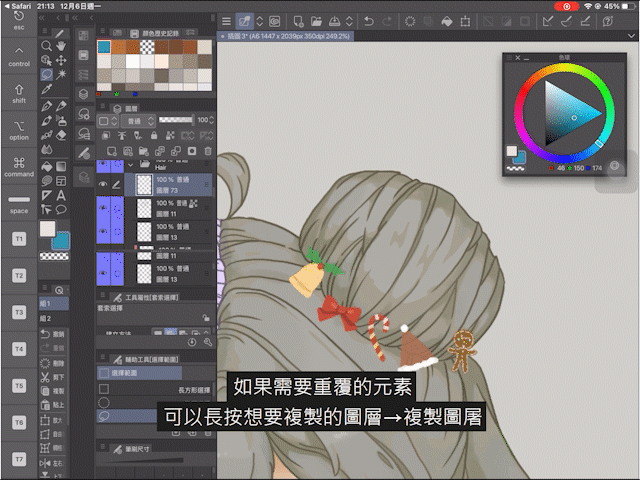Screen dimensions: 640x480
Task: Create a new raster layer
Action: 111,151
